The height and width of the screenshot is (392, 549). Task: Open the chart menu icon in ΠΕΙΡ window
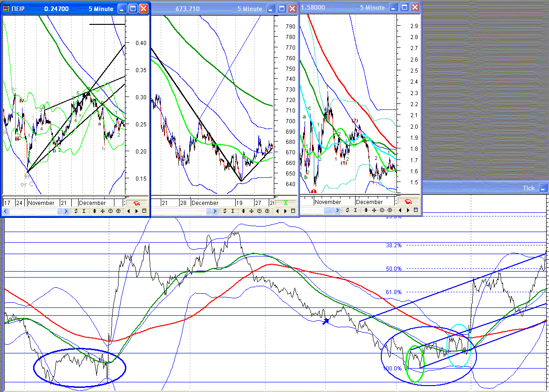pyautogui.click(x=144, y=211)
